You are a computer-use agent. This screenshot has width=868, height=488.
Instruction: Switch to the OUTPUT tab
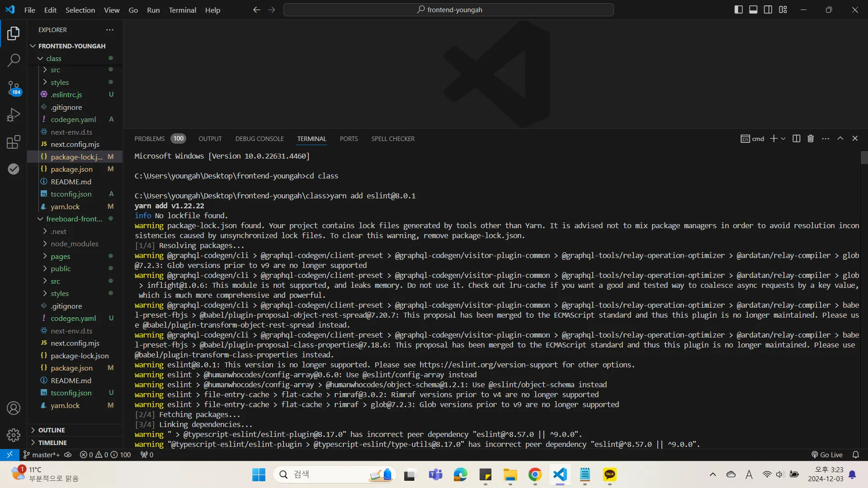pos(210,139)
